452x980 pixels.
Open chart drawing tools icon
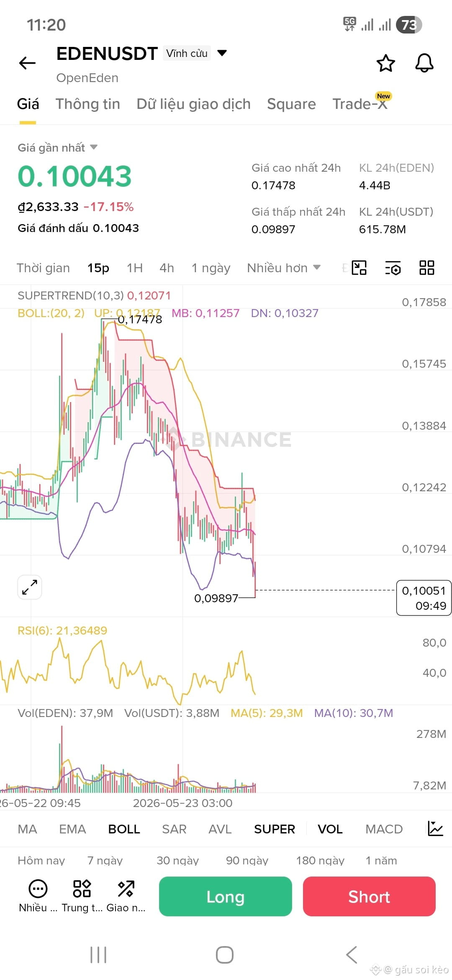pos(359,268)
